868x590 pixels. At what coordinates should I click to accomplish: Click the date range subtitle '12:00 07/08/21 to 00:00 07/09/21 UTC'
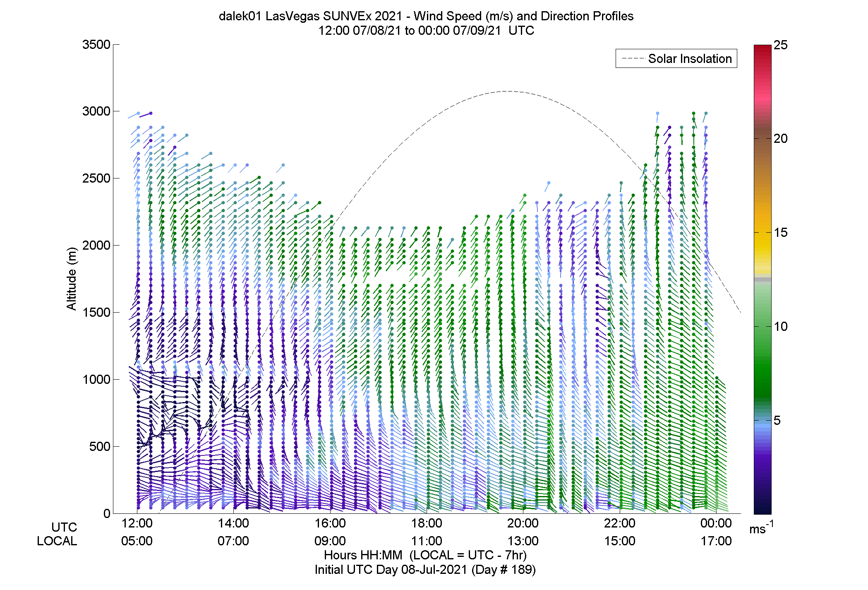pyautogui.click(x=426, y=30)
